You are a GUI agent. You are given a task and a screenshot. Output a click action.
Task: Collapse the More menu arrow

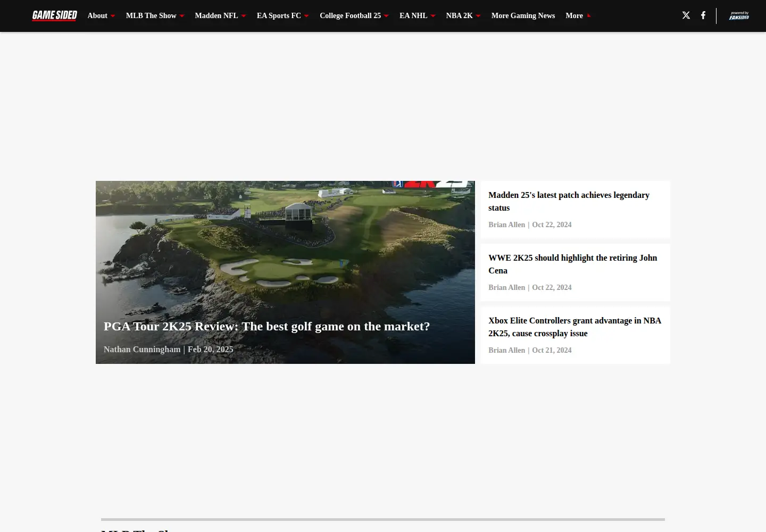click(x=589, y=16)
